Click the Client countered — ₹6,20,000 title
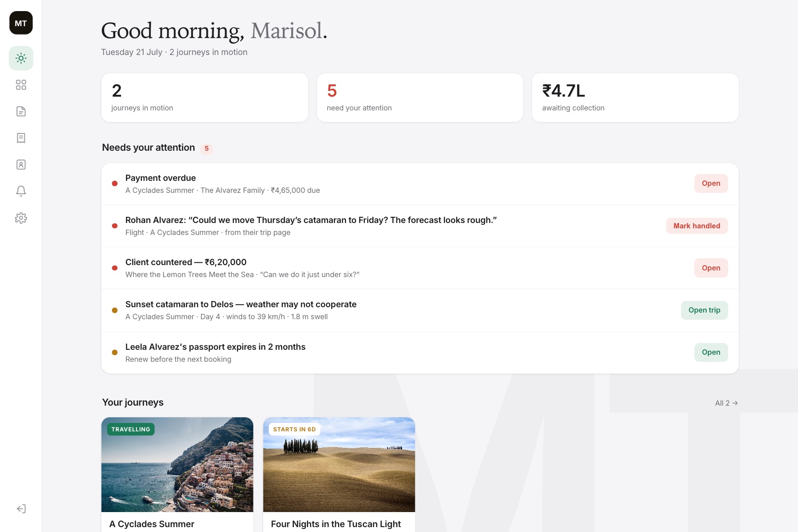Screen dimensions: 798x532 point(186,262)
